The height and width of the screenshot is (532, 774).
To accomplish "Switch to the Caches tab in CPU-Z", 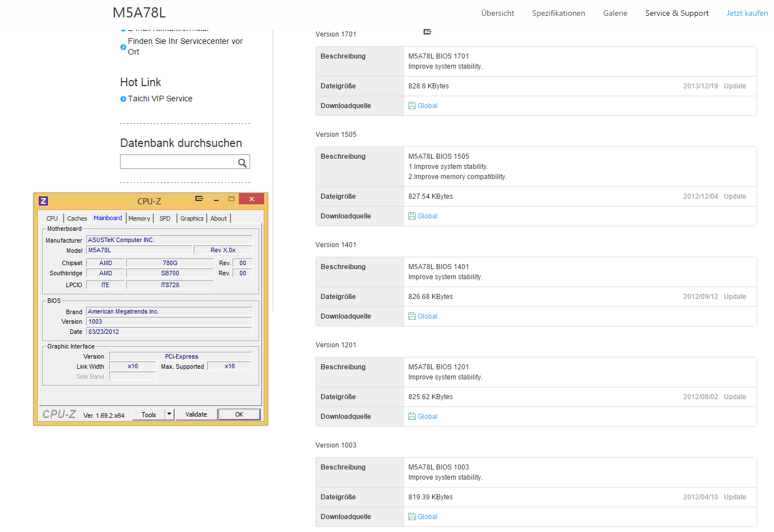I will pyautogui.click(x=77, y=218).
